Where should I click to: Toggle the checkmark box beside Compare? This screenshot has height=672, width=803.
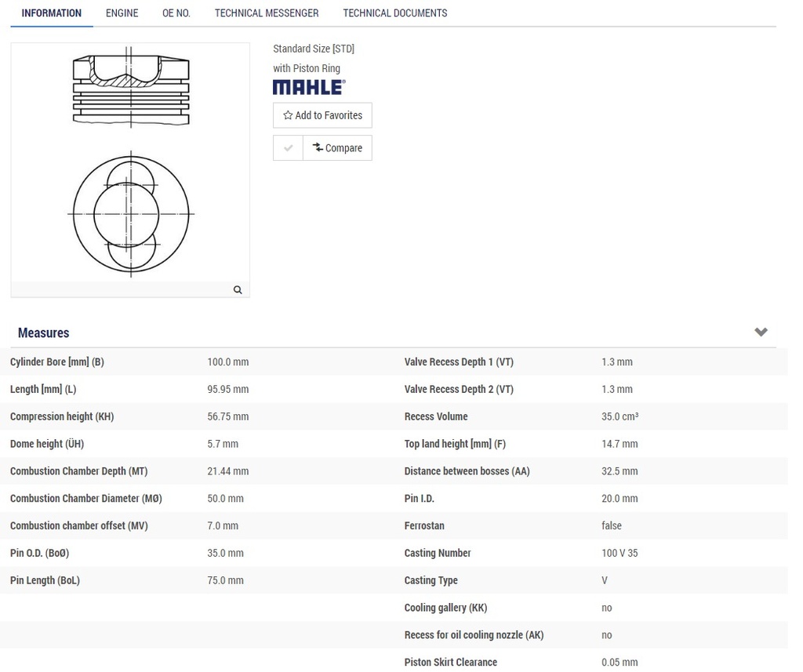click(288, 148)
